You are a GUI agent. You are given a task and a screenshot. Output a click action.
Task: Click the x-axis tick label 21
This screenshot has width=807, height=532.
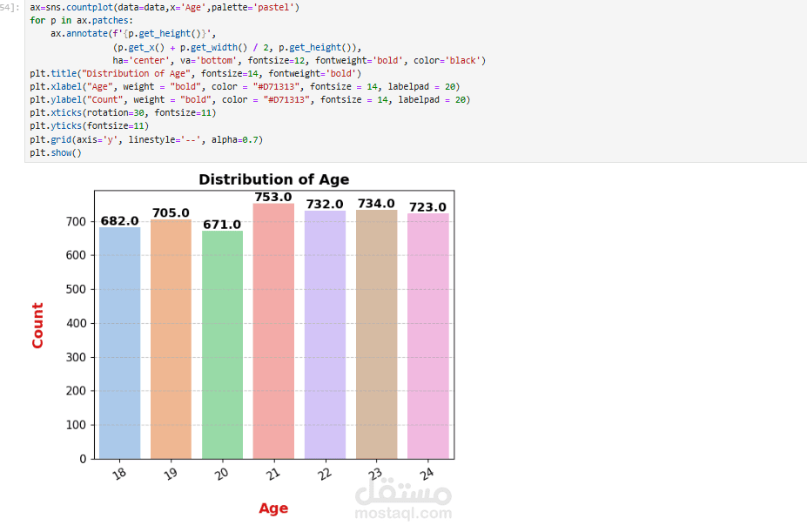coord(272,472)
